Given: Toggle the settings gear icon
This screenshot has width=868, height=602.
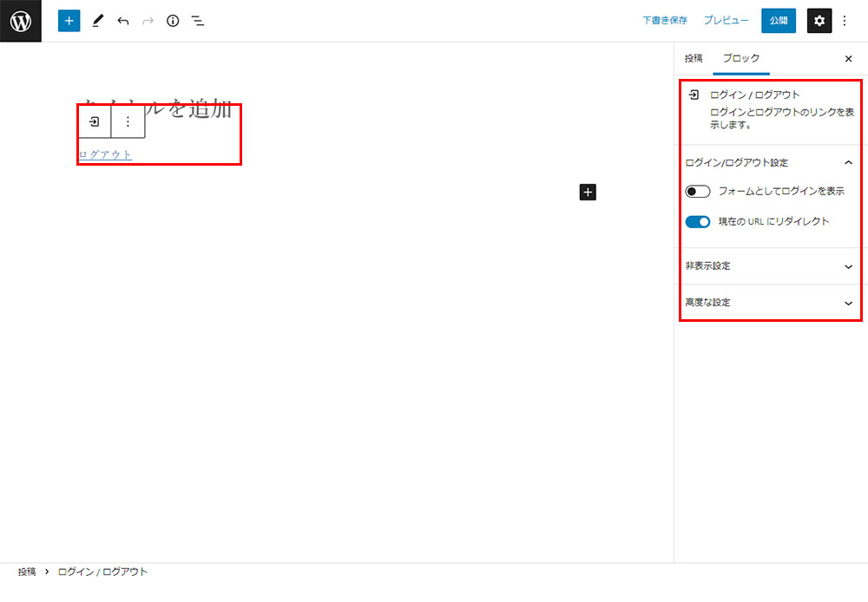Looking at the screenshot, I should pos(819,21).
